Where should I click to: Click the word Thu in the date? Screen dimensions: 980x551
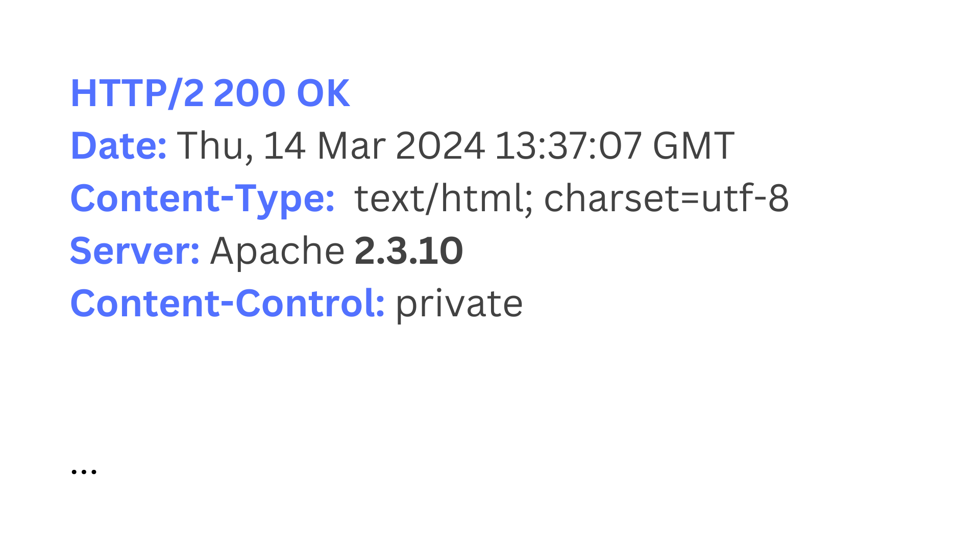(x=210, y=146)
